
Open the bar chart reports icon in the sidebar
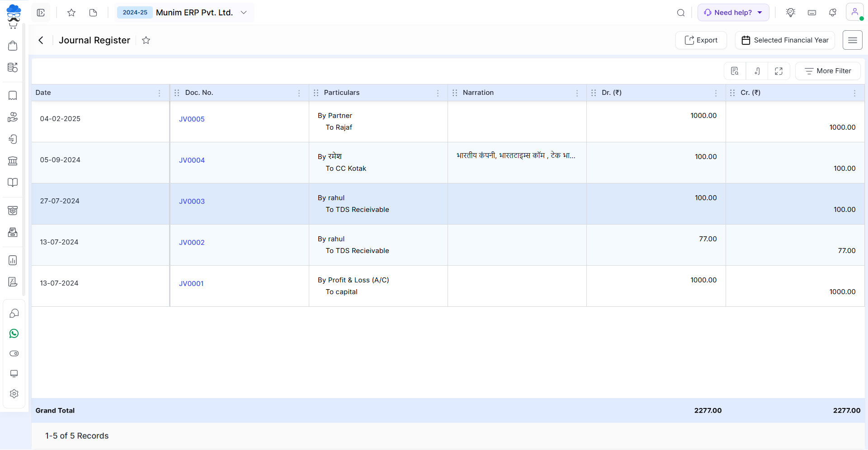click(13, 260)
